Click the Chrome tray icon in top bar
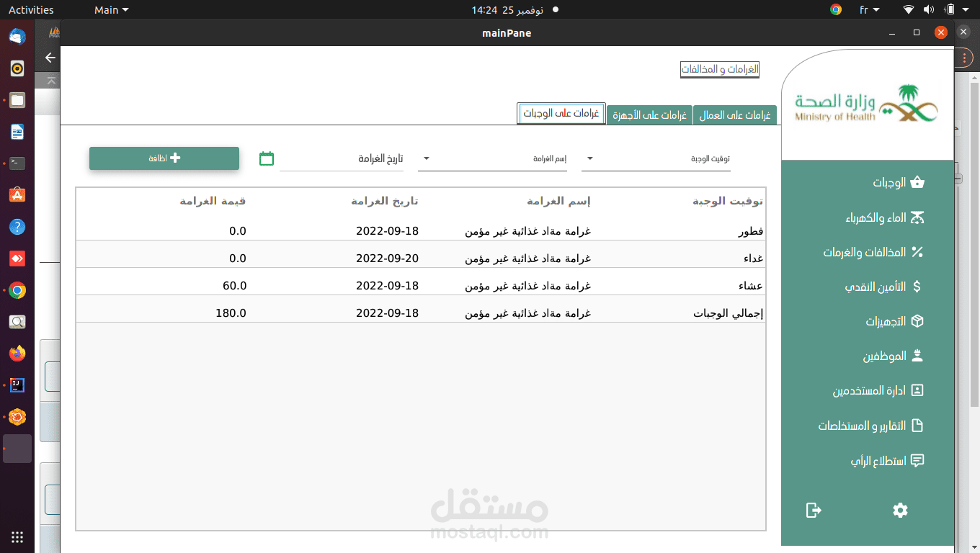980x553 pixels. point(836,9)
